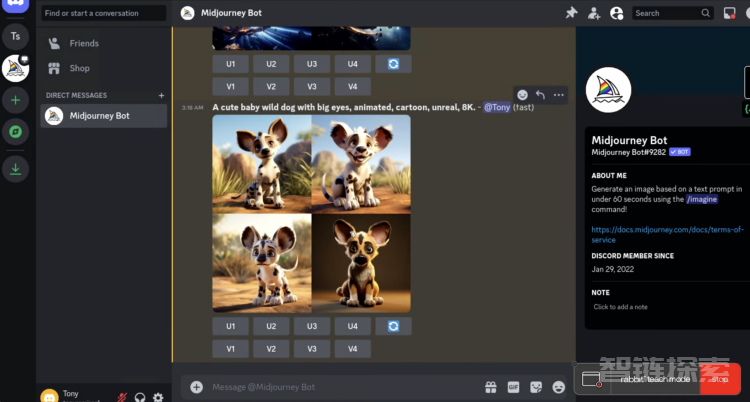Click Midjourney Bot header avatar
The height and width of the screenshot is (402, 750).
click(x=188, y=13)
